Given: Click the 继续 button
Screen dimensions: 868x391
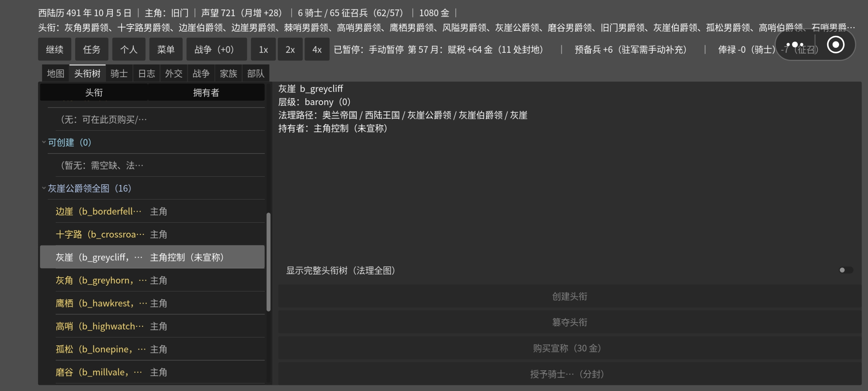Looking at the screenshot, I should click(55, 49).
